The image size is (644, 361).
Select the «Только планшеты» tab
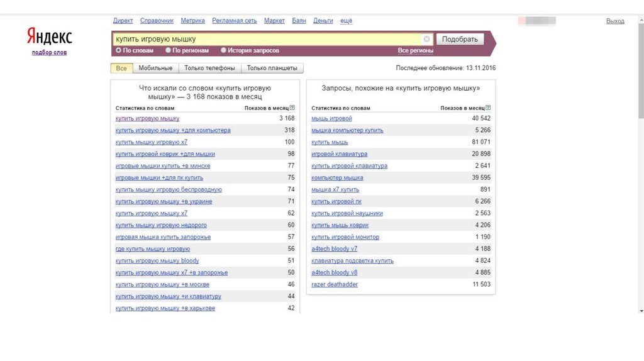pyautogui.click(x=272, y=68)
